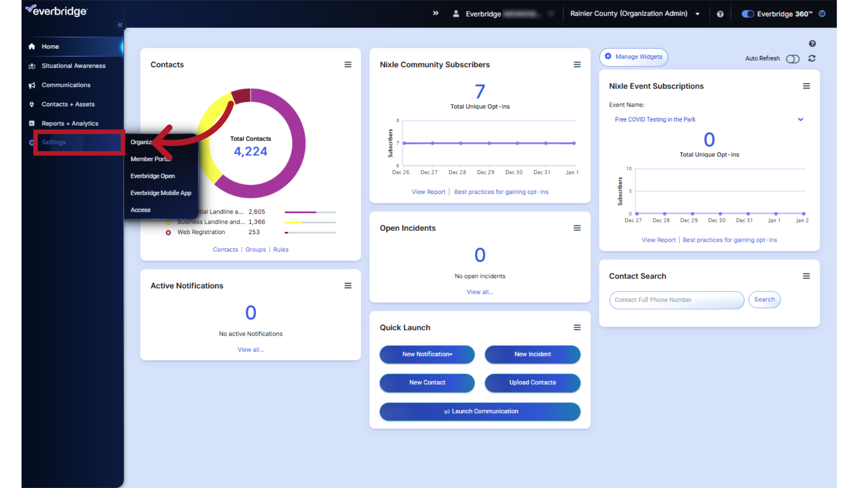Click Dec 29 data point in Community Subscribers chart

pyautogui.click(x=489, y=143)
